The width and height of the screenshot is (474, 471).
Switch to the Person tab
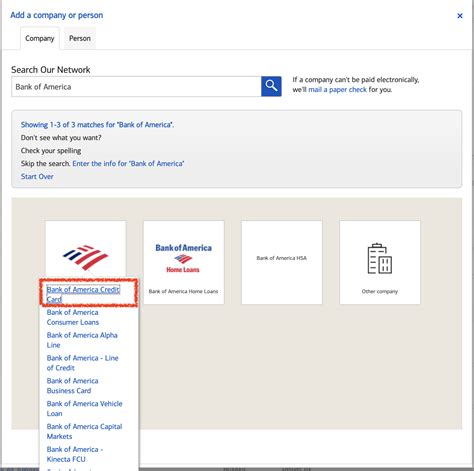[80, 38]
